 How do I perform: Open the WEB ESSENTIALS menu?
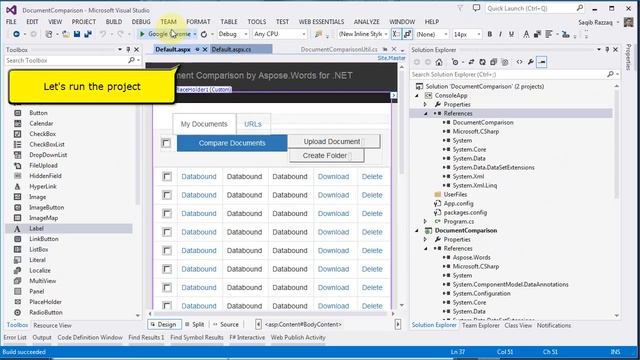click(321, 22)
